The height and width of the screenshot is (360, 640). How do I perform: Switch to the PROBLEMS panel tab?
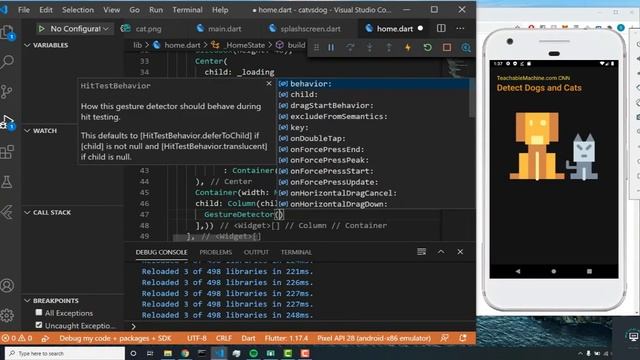(216, 252)
